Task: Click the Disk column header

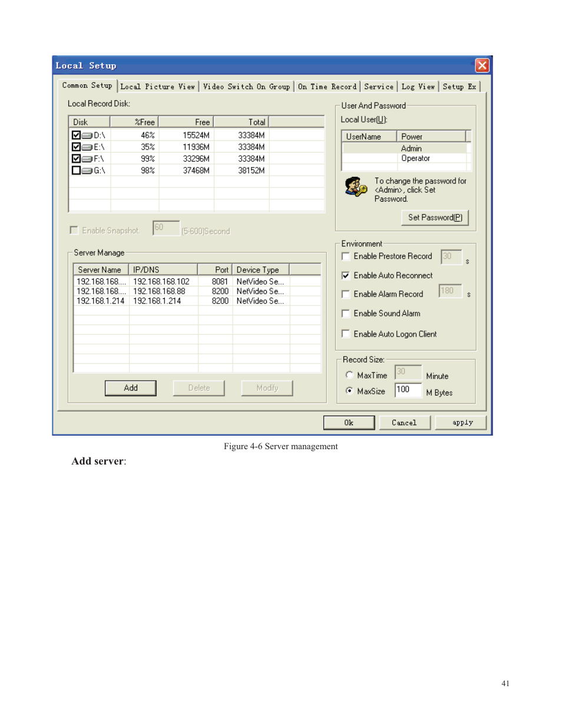Action: [x=90, y=122]
